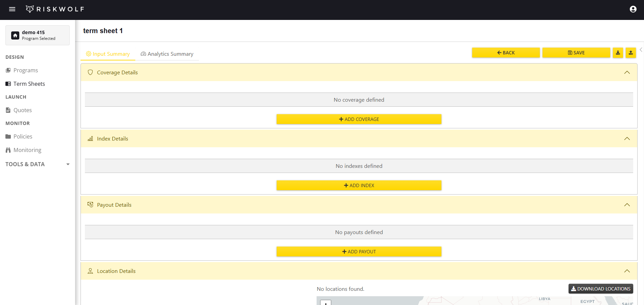Screen dimensions: 644x305
Task: Click the download term sheet icon
Action: [618, 53]
